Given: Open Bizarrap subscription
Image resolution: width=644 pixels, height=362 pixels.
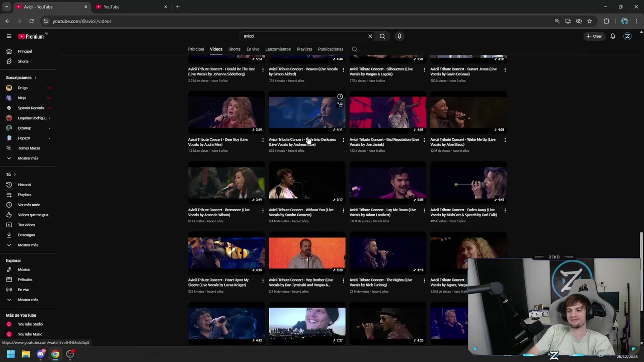Looking at the screenshot, I should tap(28, 128).
